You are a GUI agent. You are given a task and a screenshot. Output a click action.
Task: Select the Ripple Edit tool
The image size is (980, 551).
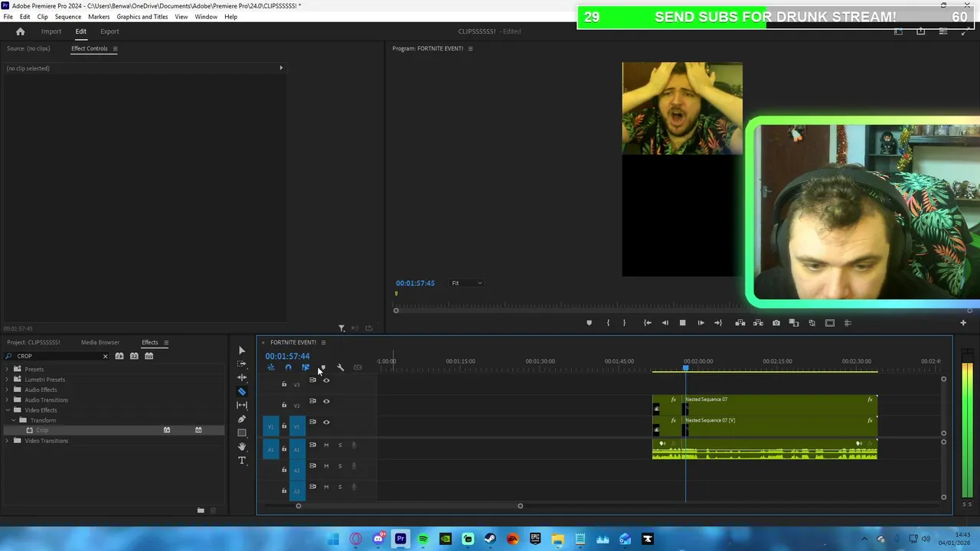(242, 378)
